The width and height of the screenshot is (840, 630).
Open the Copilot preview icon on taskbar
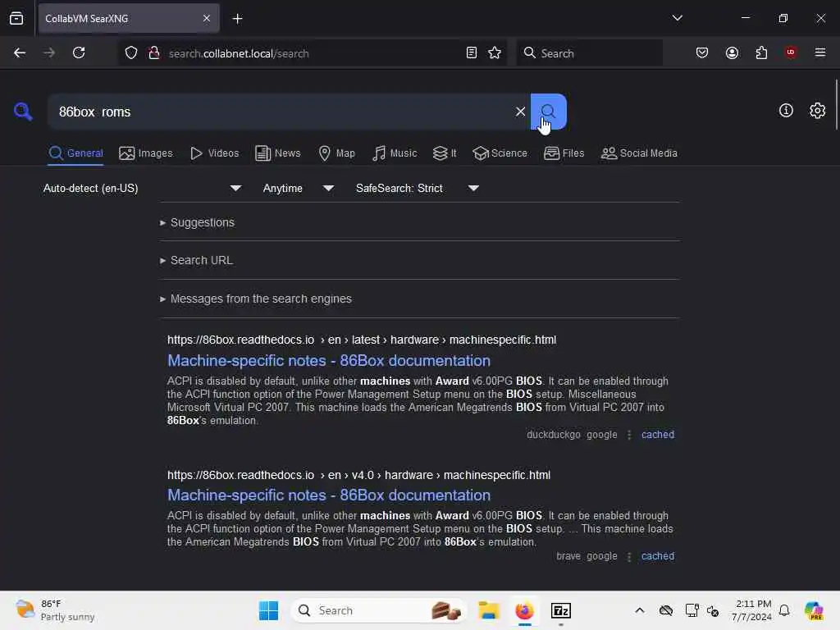[813, 610]
